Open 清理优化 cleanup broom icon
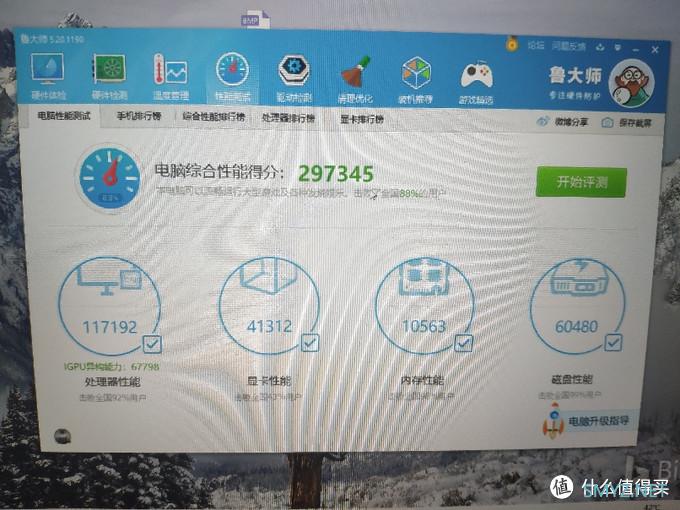 pos(356,72)
